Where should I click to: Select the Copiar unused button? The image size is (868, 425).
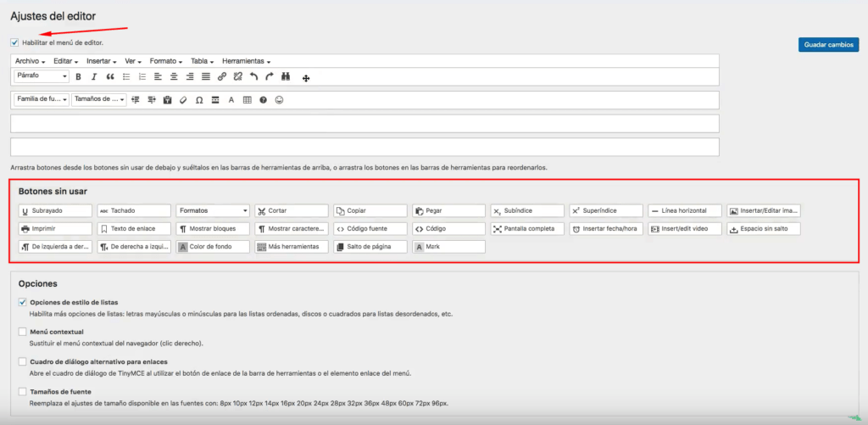pos(370,210)
